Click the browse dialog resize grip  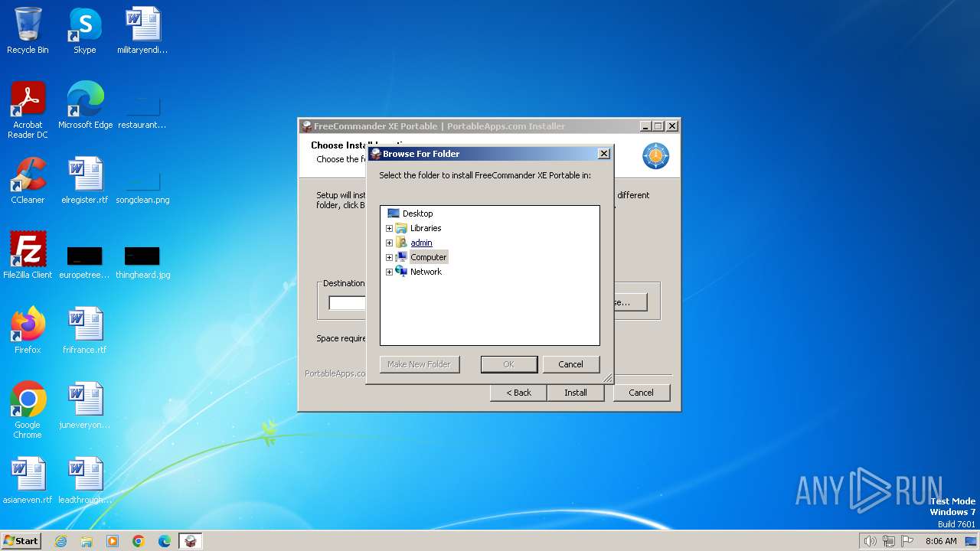click(608, 378)
